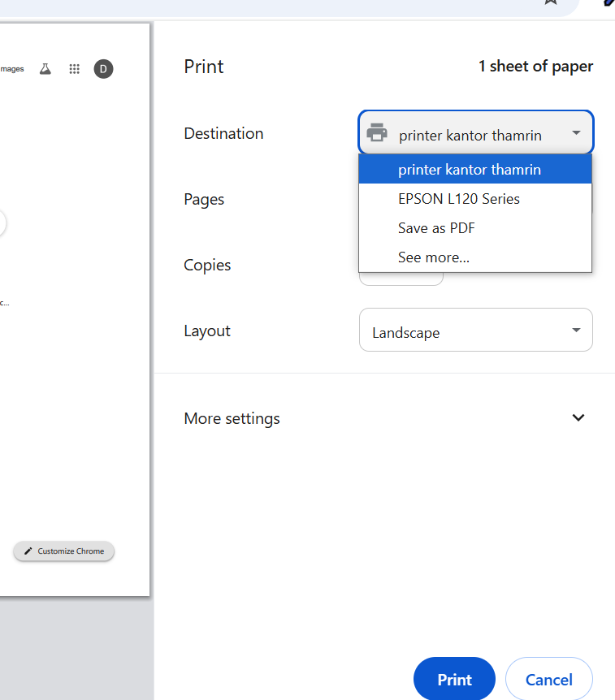Click the Search Labs flask icon
Image resolution: width=615 pixels, height=700 pixels.
pos(45,69)
